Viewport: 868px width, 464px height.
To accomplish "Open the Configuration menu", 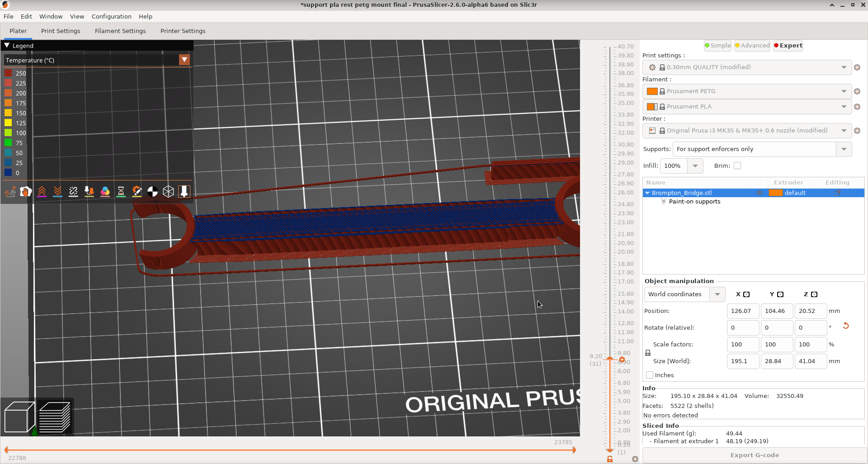I will click(111, 16).
